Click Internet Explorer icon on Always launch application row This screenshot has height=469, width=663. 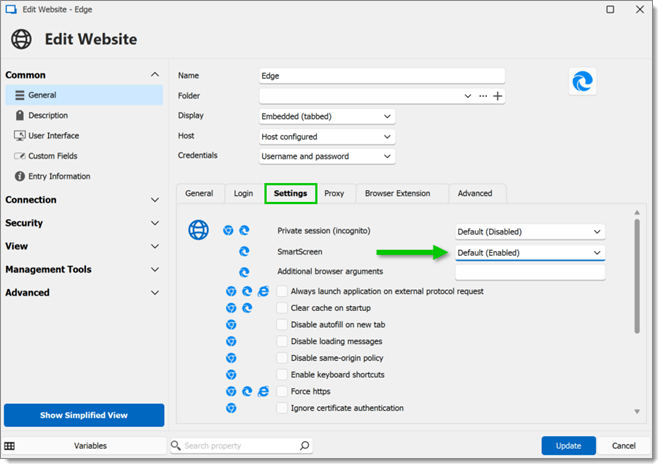click(263, 291)
